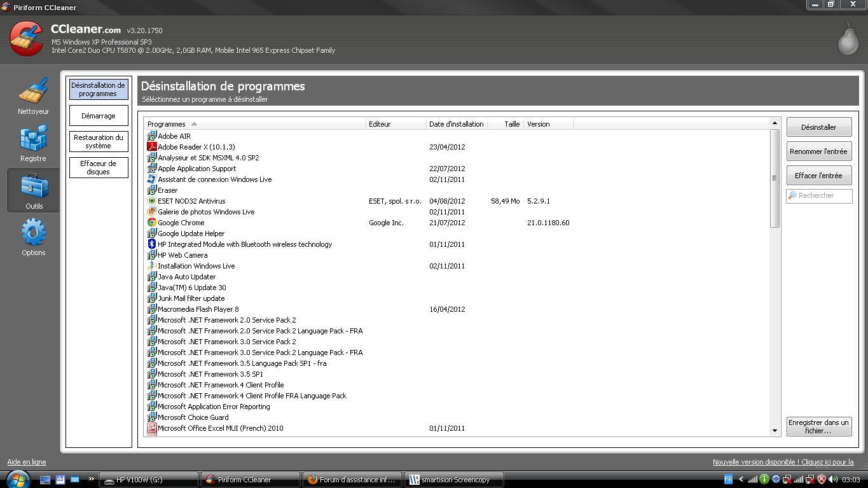This screenshot has width=868, height=488.
Task: Click the Nouvelle version disponible link
Action: tap(783, 462)
